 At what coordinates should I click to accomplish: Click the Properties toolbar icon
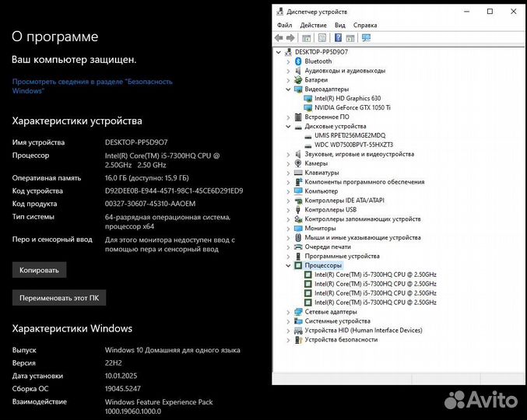coord(322,38)
